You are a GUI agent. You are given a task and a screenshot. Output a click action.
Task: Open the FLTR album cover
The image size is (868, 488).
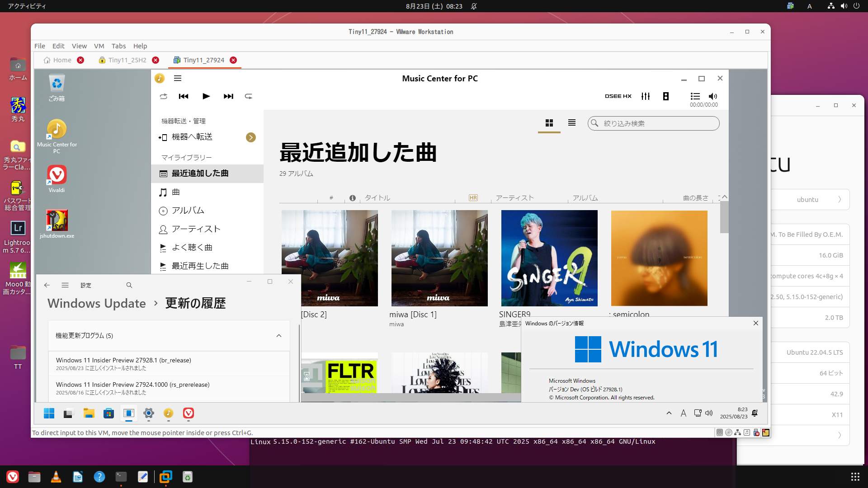pyautogui.click(x=340, y=373)
